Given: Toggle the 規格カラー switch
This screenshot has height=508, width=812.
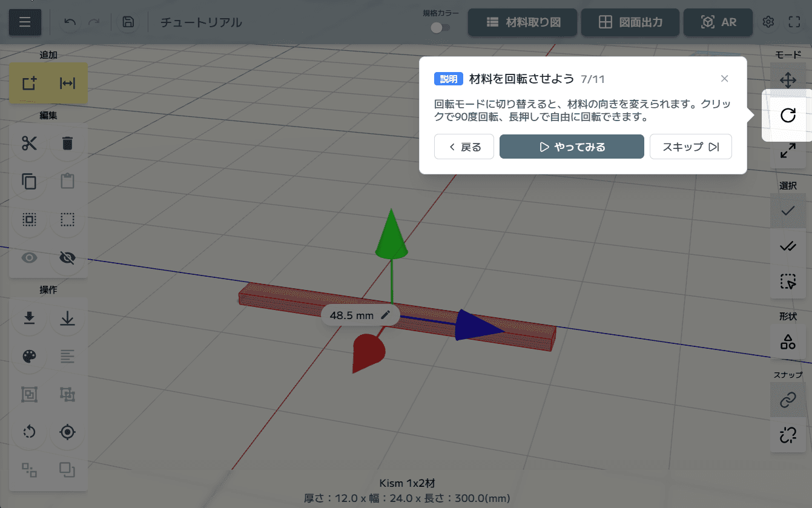Looking at the screenshot, I should (x=440, y=27).
